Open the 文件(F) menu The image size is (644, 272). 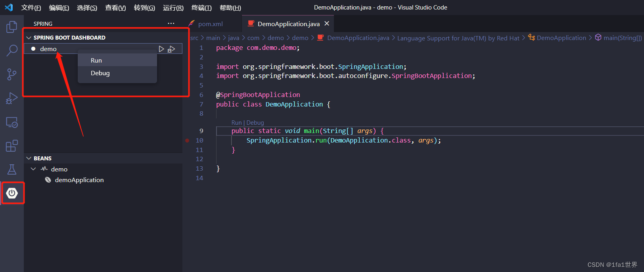tap(31, 8)
